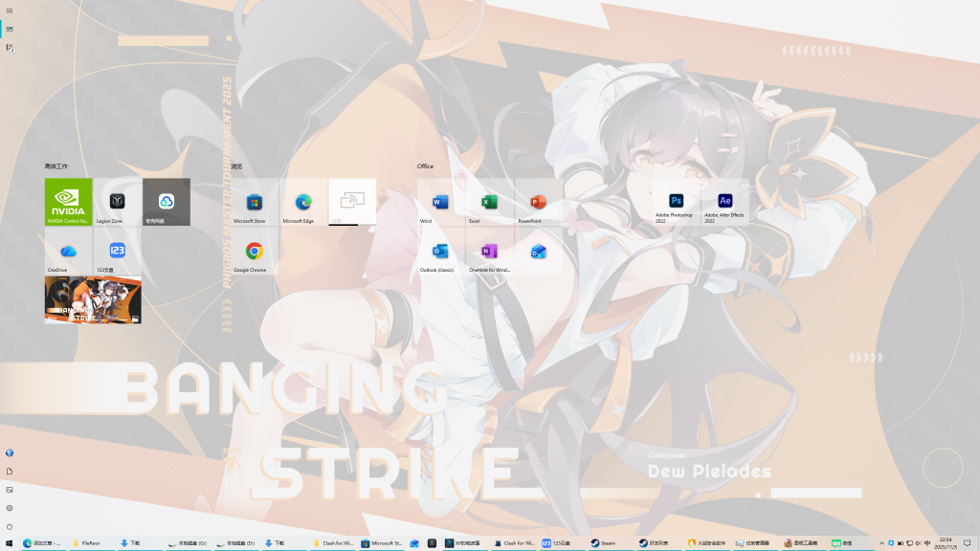Start PowerPoint from the Office tiles
The width and height of the screenshot is (980, 551).
(537, 202)
